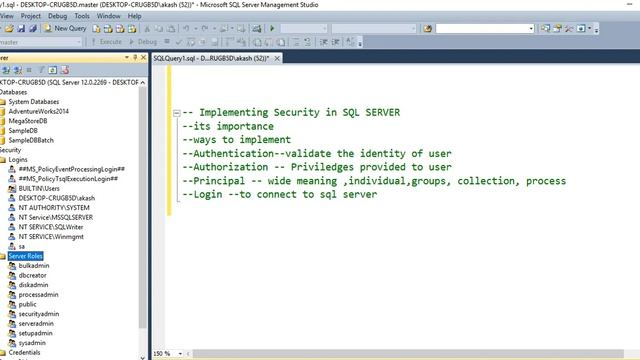This screenshot has width=640, height=360.
Task: Select MegaStoreDB database
Action: tap(28, 121)
